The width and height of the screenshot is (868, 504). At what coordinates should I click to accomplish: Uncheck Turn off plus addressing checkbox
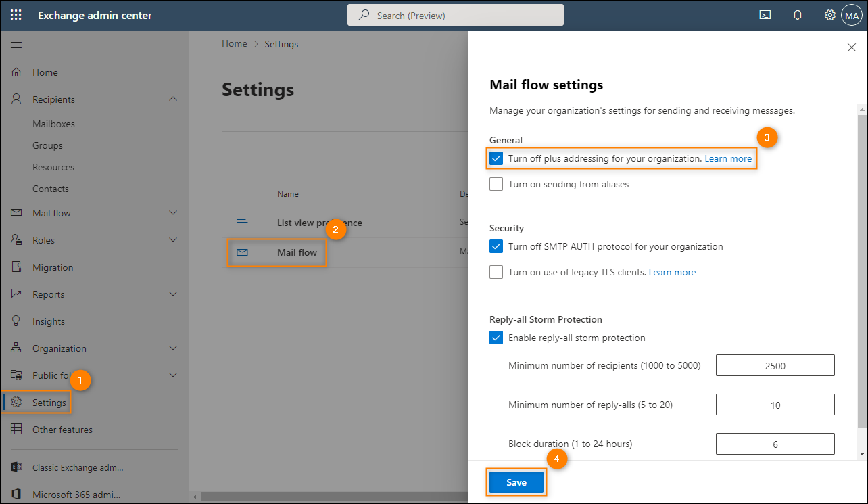pyautogui.click(x=496, y=158)
